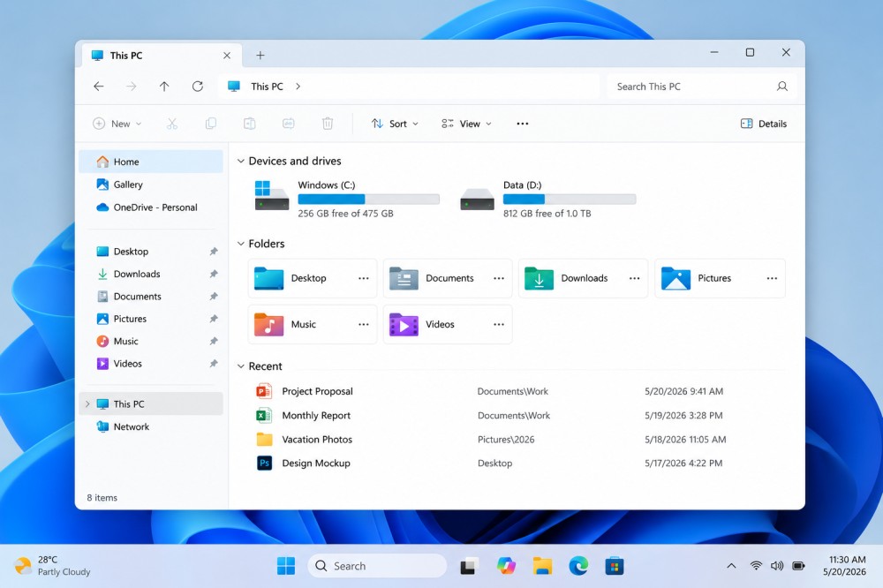The height and width of the screenshot is (588, 883).
Task: Open more options for Desktop folder tile
Action: (364, 278)
